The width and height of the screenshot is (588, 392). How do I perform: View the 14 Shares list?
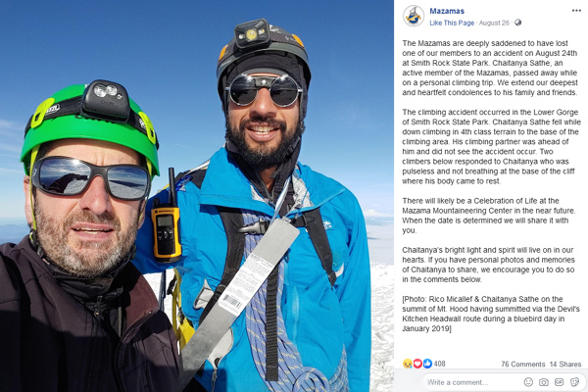coord(565,365)
